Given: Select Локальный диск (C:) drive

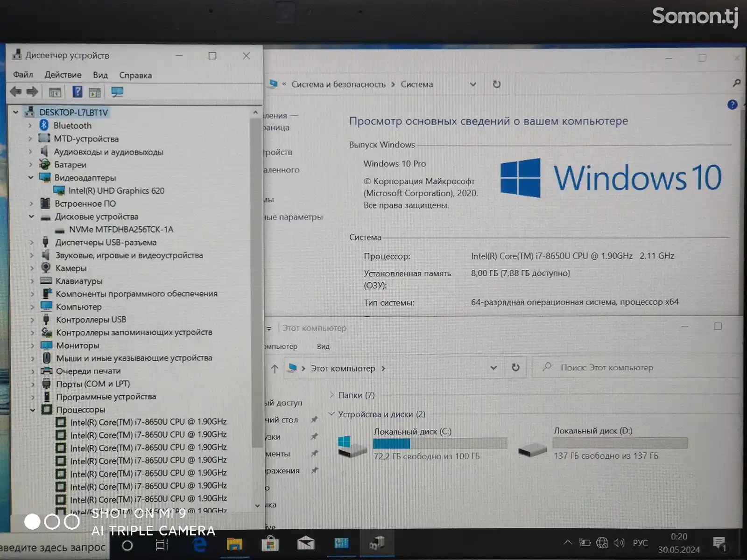Looking at the screenshot, I should click(x=422, y=443).
